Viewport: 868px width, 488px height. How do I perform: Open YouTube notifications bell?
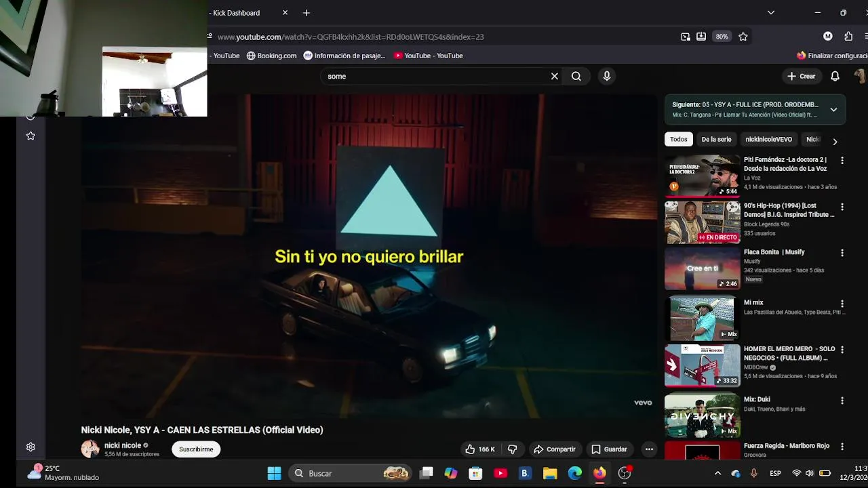pos(835,77)
